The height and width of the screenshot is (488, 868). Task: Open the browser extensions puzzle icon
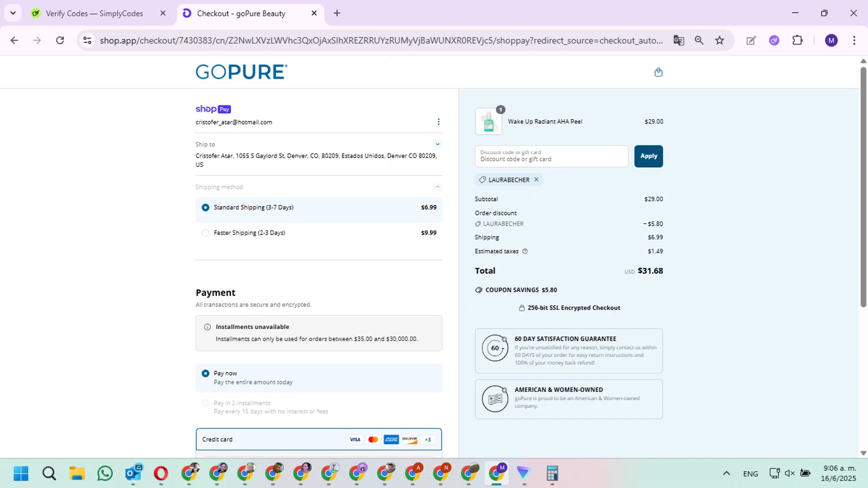(x=797, y=41)
